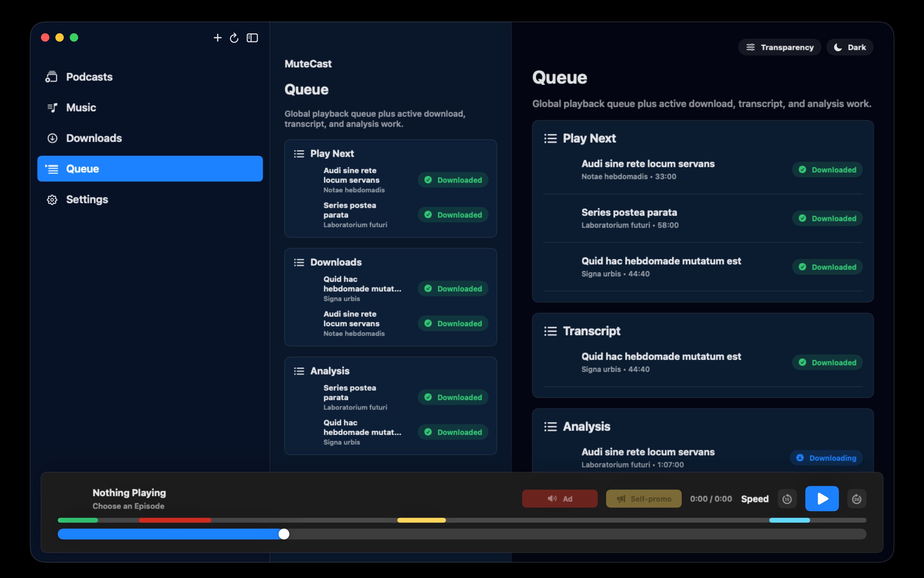Image resolution: width=924 pixels, height=578 pixels.
Task: Click the list icon beside main Transcript heading
Action: 550,331
